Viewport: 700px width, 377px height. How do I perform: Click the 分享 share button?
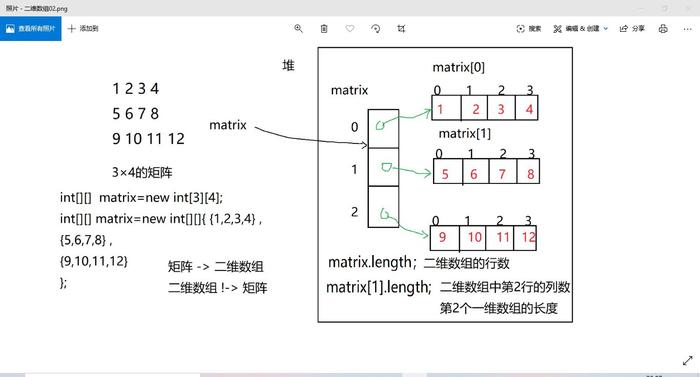[x=632, y=29]
